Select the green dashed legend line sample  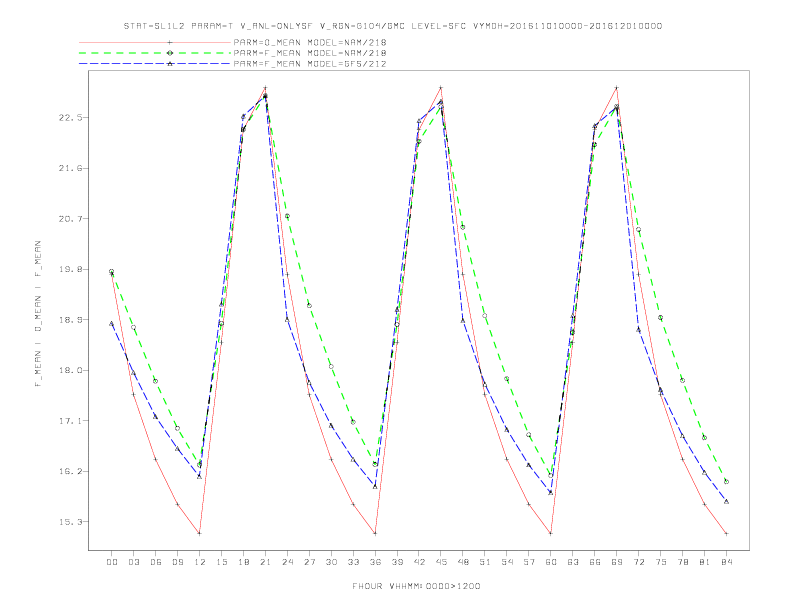pos(155,53)
